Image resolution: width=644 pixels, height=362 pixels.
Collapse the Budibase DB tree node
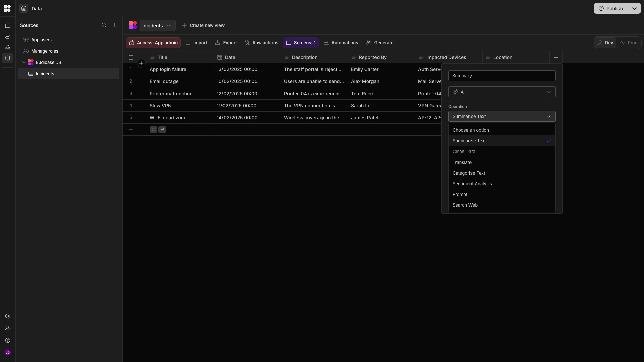pos(24,62)
